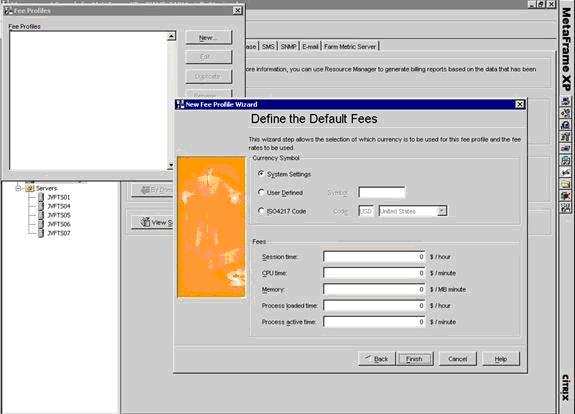This screenshot has height=414, width=575.
Task: Click the New Fee Profile Wizard title icon
Action: pos(180,105)
